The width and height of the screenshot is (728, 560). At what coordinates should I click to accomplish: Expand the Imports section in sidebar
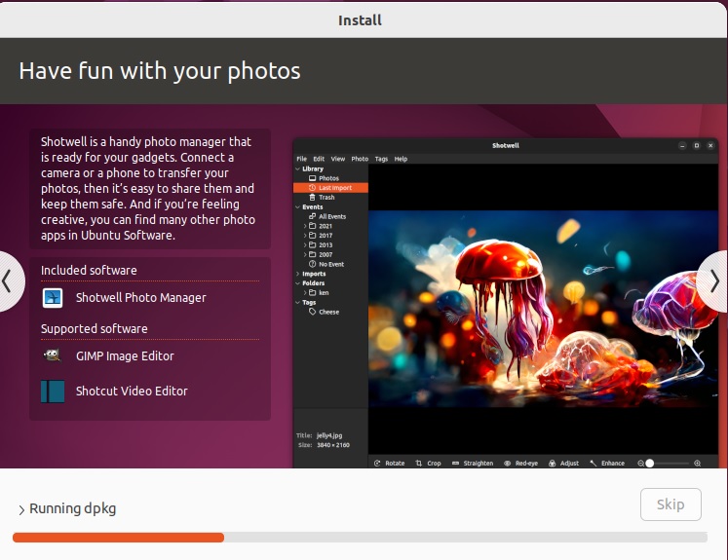click(x=297, y=274)
